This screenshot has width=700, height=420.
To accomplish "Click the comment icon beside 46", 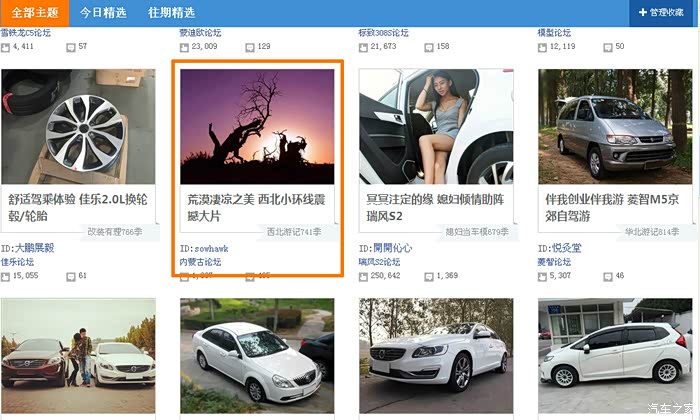I will coord(608,277).
